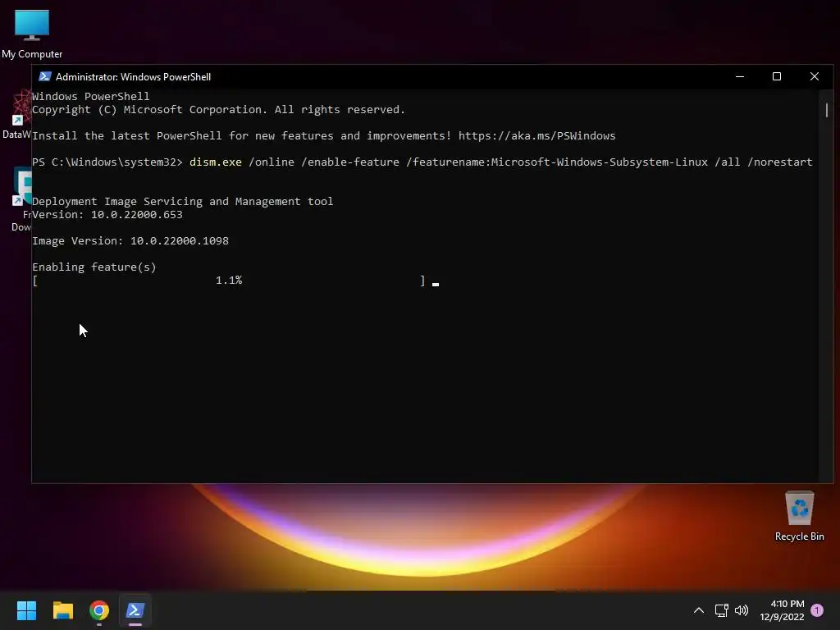840x630 pixels.
Task: Click the PowerShell vertical scrollbar thumb
Action: 827,111
